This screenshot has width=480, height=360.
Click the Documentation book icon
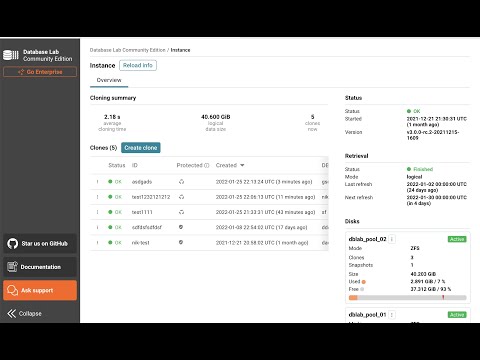pos(12,267)
